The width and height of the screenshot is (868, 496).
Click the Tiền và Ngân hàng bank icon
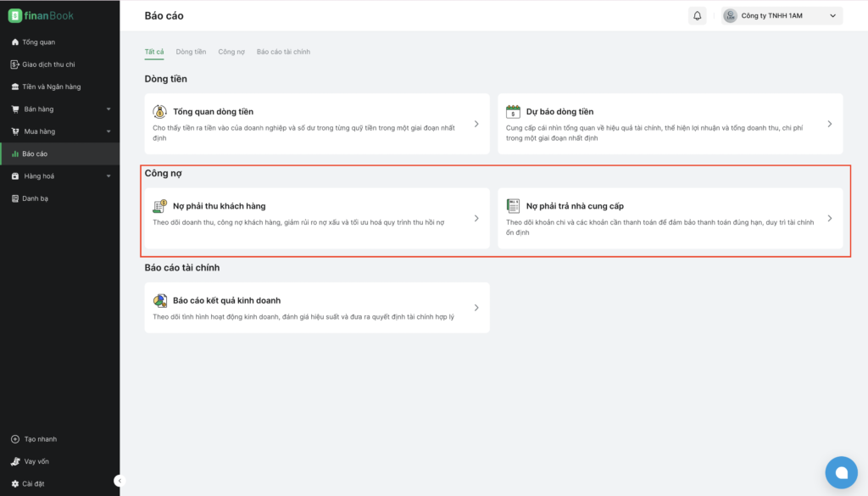(15, 87)
